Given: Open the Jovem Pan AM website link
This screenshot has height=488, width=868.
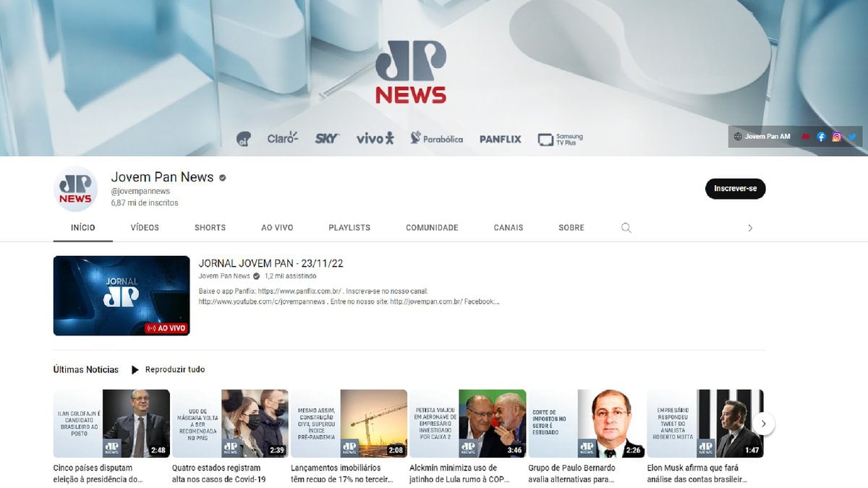Looking at the screenshot, I should pyautogui.click(x=762, y=137).
